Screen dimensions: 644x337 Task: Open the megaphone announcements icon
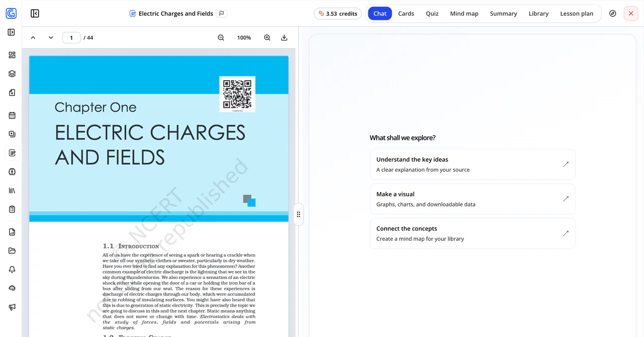click(x=12, y=307)
